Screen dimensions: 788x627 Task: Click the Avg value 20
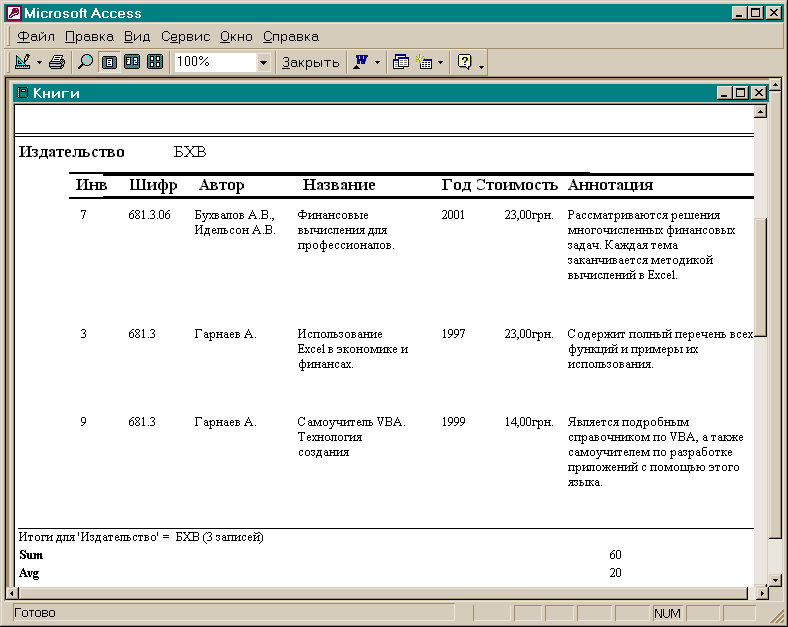pos(616,573)
